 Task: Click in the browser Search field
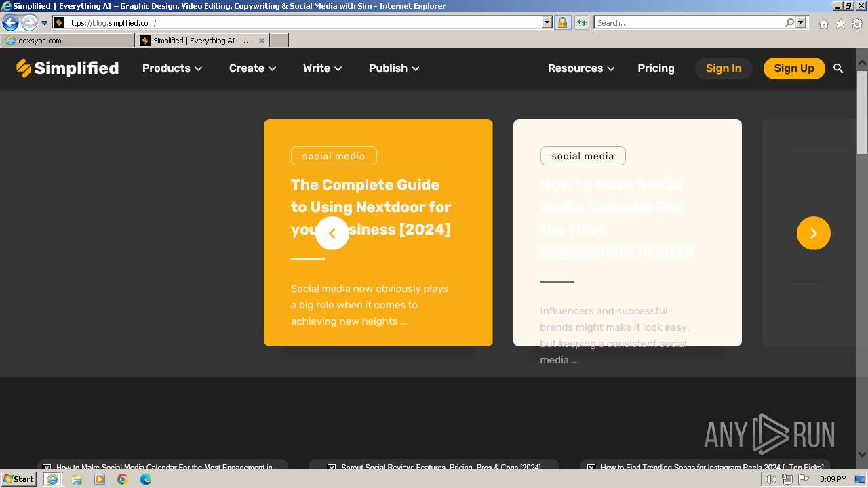688,22
